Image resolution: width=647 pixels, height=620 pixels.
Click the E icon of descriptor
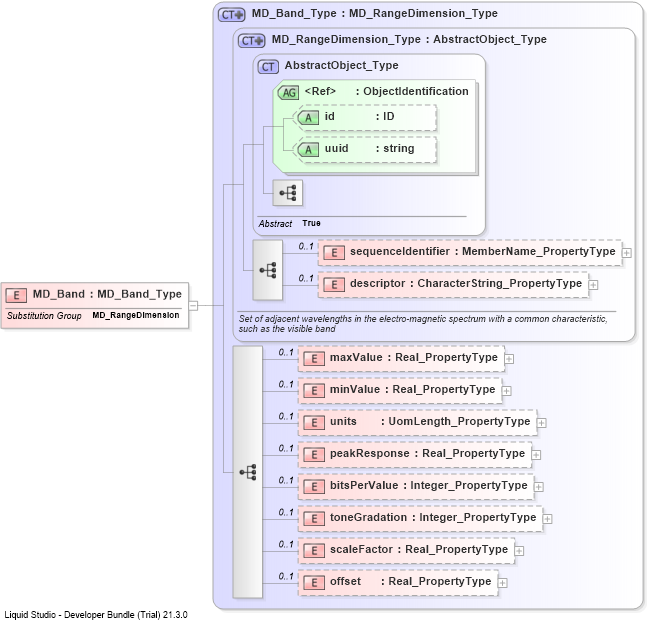click(334, 285)
